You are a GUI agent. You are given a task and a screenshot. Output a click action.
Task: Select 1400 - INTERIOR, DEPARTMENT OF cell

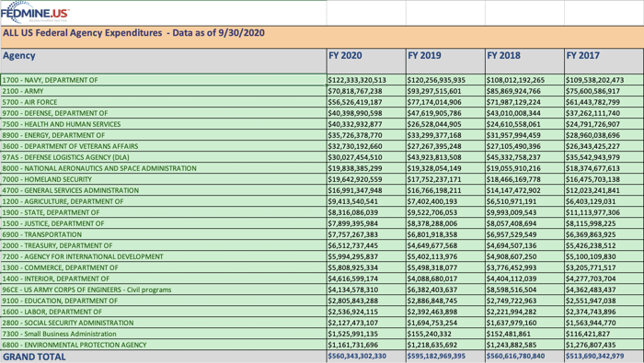164,279
